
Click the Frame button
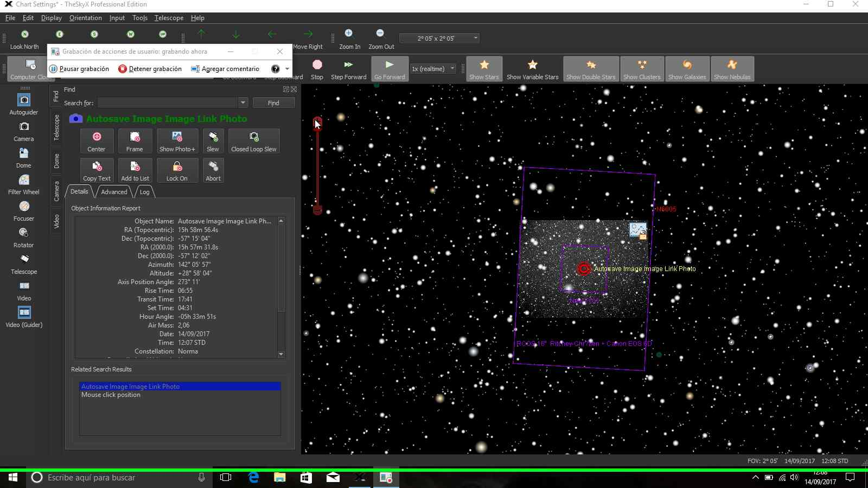point(135,141)
